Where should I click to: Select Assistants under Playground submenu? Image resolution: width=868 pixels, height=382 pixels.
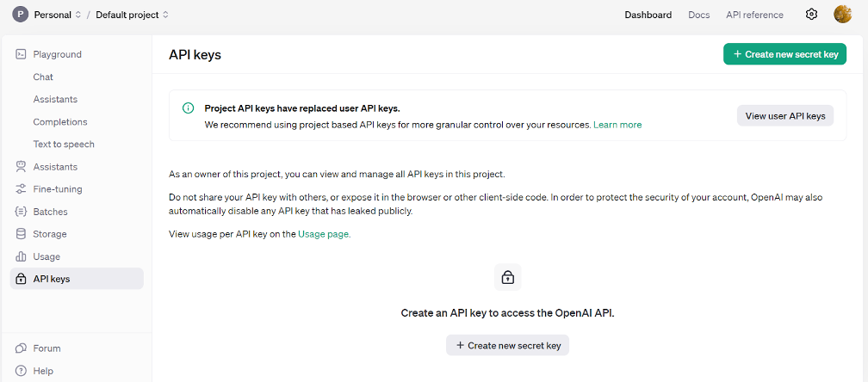pyautogui.click(x=55, y=100)
